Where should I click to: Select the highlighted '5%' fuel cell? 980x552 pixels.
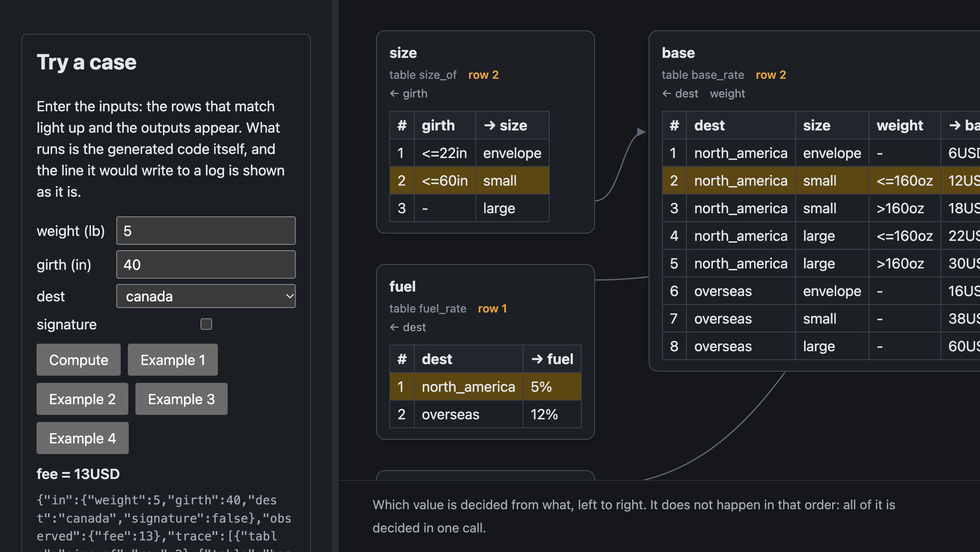(x=552, y=387)
